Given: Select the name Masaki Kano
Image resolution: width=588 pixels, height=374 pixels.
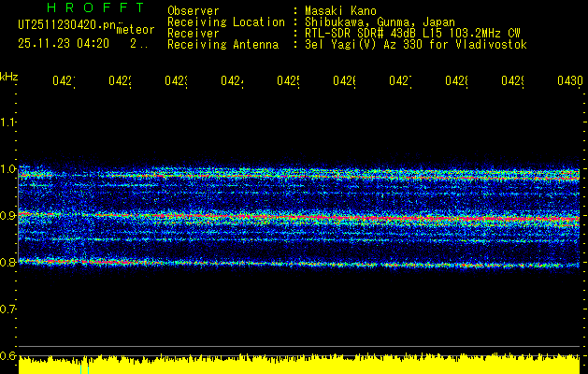Looking at the screenshot, I should tap(340, 11).
